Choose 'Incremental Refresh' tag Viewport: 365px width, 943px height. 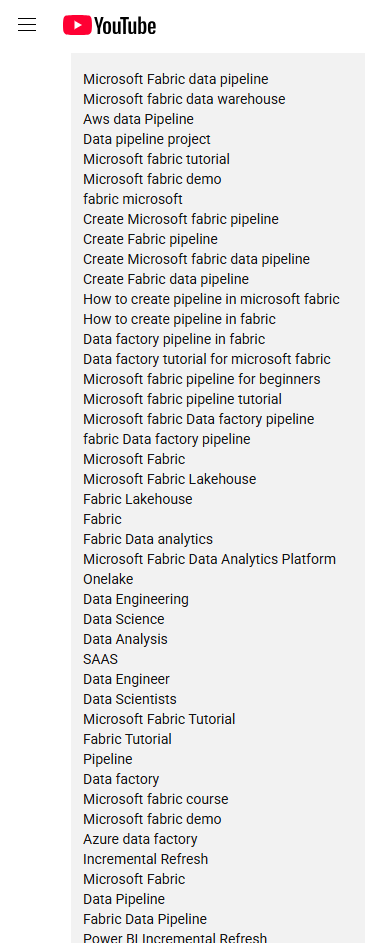146,859
